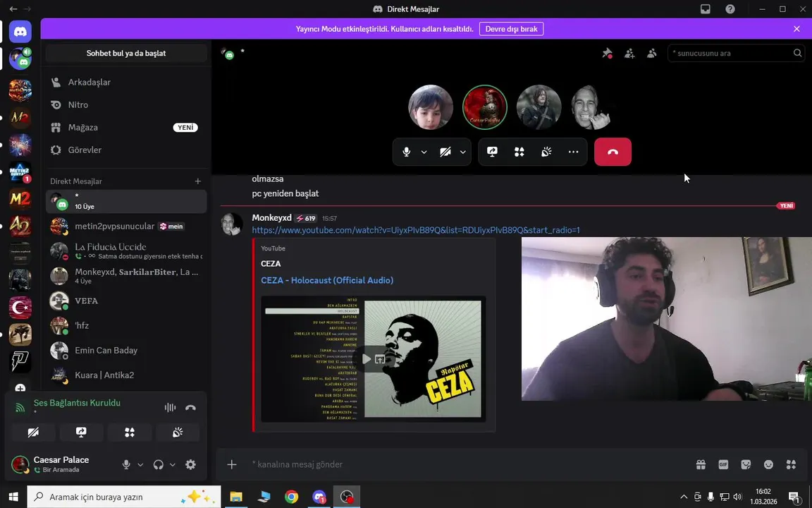Open VEFA direct message
812x508 pixels.
126,301
